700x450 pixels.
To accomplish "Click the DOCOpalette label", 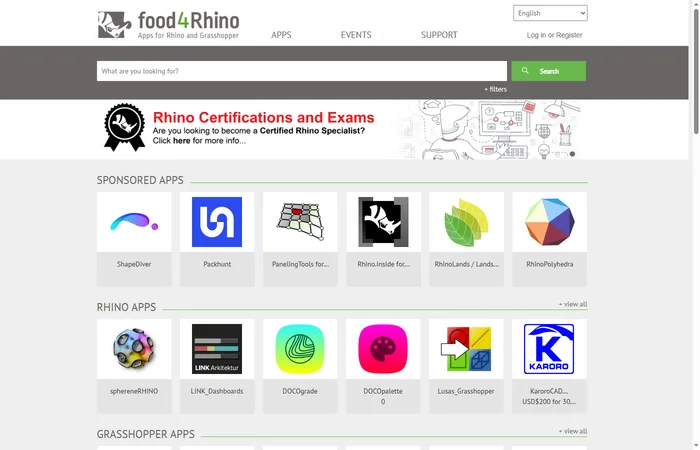I will click(x=383, y=391).
